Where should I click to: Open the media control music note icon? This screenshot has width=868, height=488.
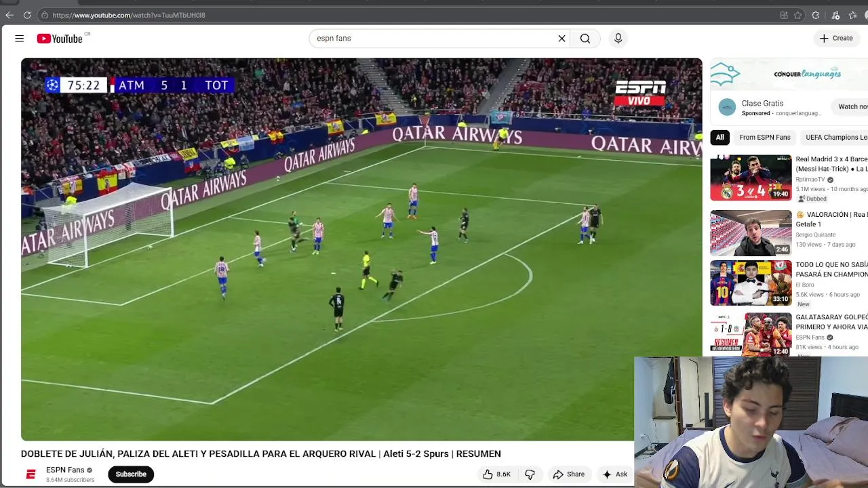pos(835,15)
